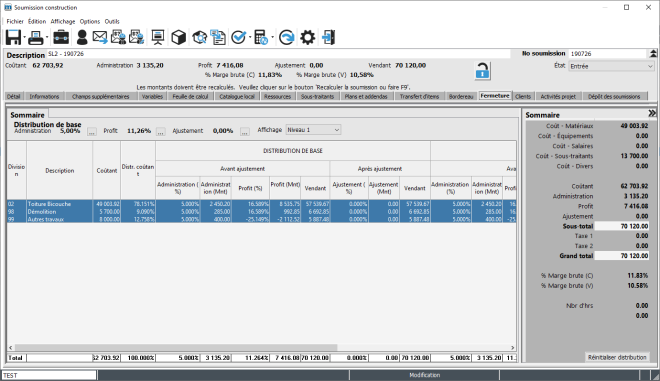Switch to the Détail tab
The image size is (660, 381).
click(13, 96)
